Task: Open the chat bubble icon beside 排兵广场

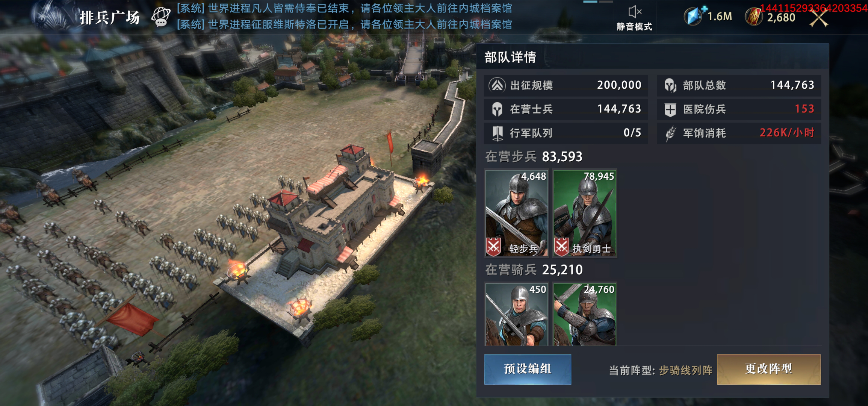Action: tap(161, 17)
